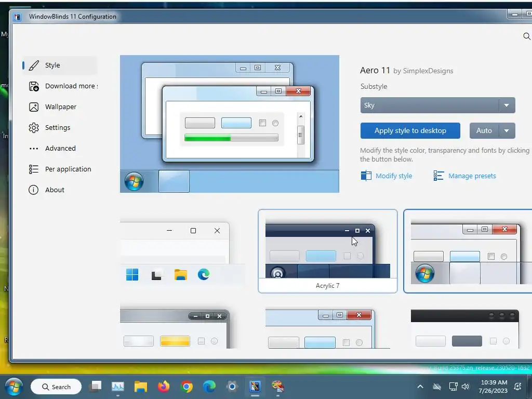Click the volume speaker tray icon
The width and height of the screenshot is (532, 399).
coord(465,387)
